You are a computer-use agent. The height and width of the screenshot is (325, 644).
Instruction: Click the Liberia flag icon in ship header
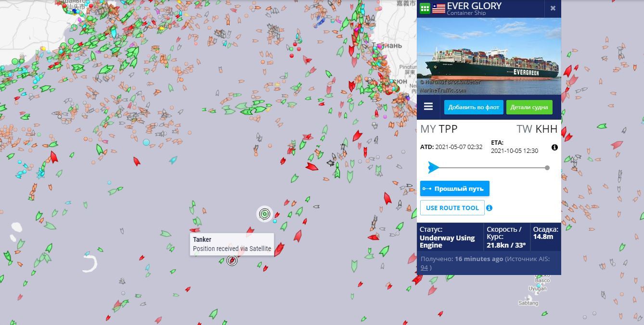click(438, 8)
